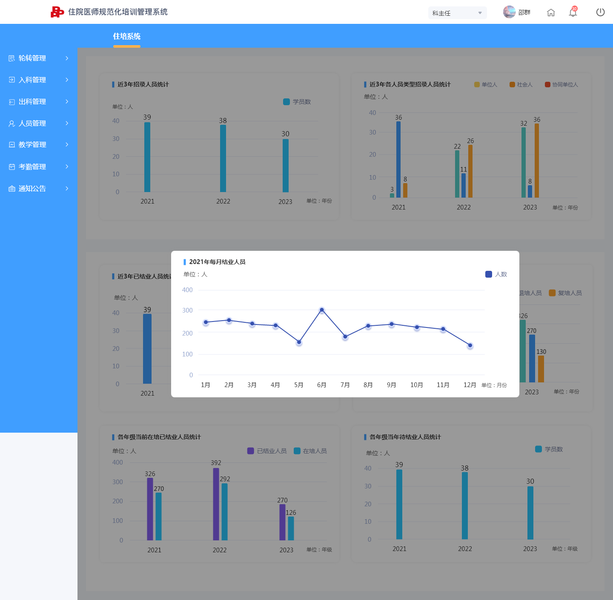
Task: Open the 教学管理 menu item
Action: tap(39, 145)
